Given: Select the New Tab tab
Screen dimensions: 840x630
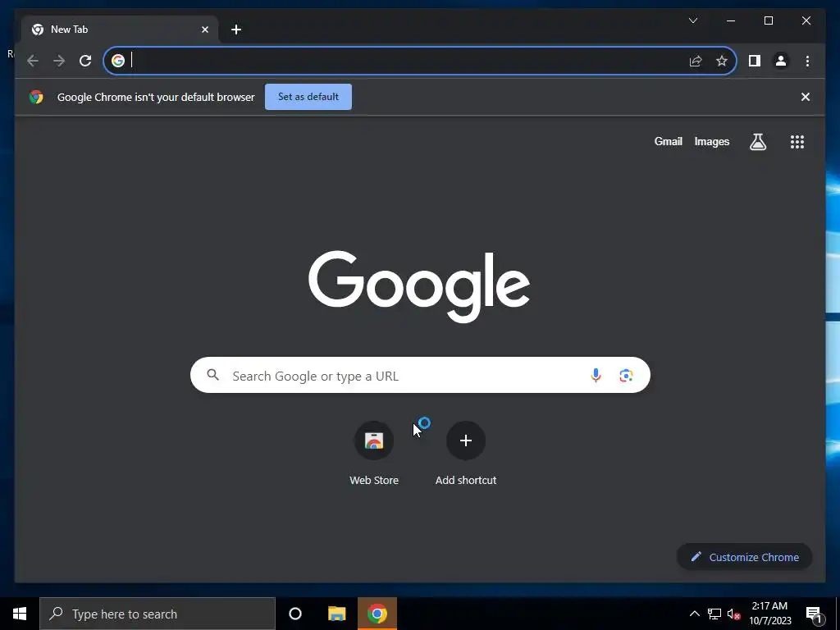Looking at the screenshot, I should click(x=120, y=30).
